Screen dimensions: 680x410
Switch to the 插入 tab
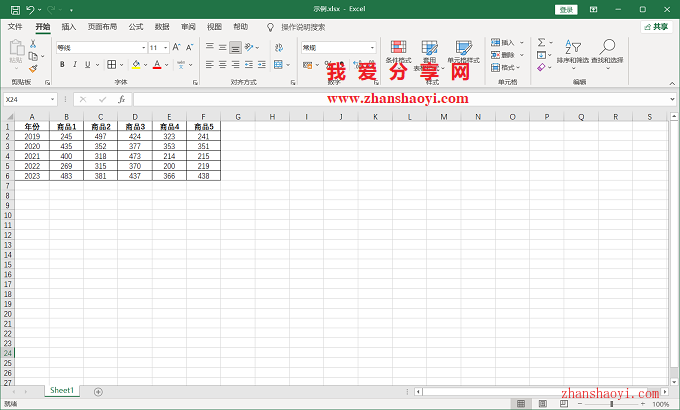(69, 27)
